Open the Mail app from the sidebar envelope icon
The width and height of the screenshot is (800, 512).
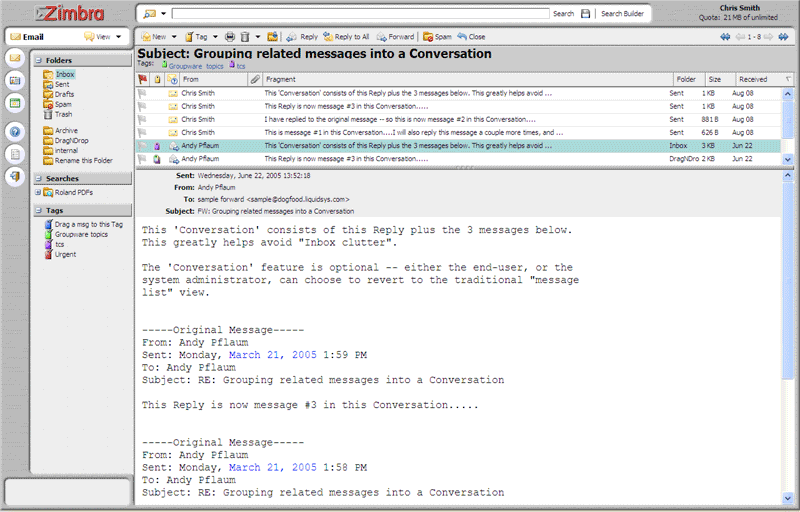click(15, 58)
